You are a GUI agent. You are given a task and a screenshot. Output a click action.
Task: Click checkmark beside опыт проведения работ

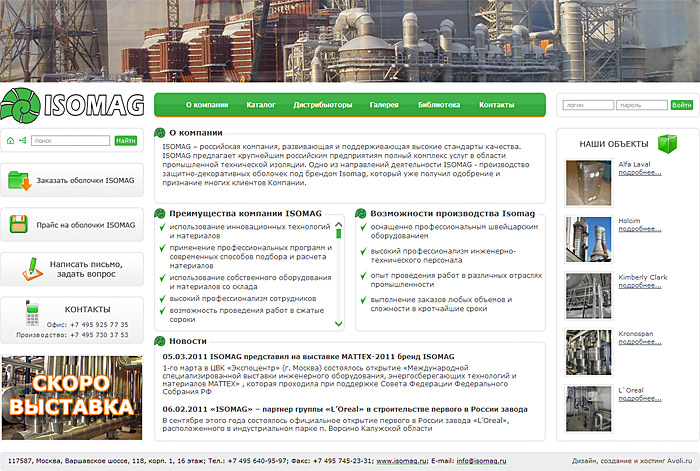tap(364, 276)
